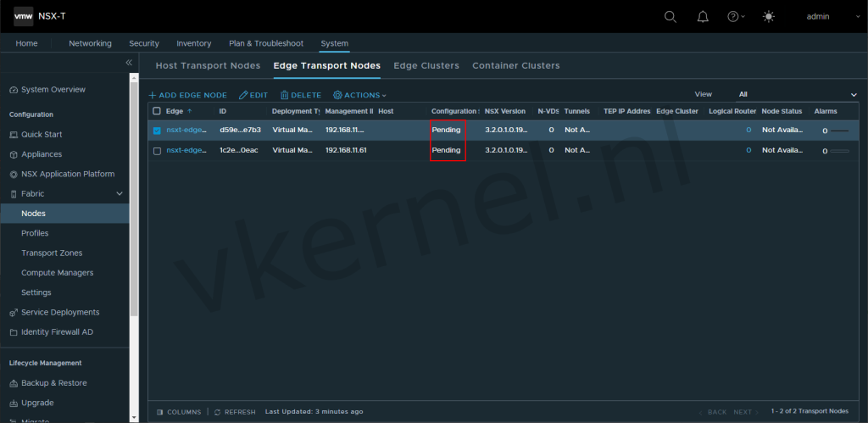Select the Edge Transport Nodes tab

pyautogui.click(x=326, y=66)
